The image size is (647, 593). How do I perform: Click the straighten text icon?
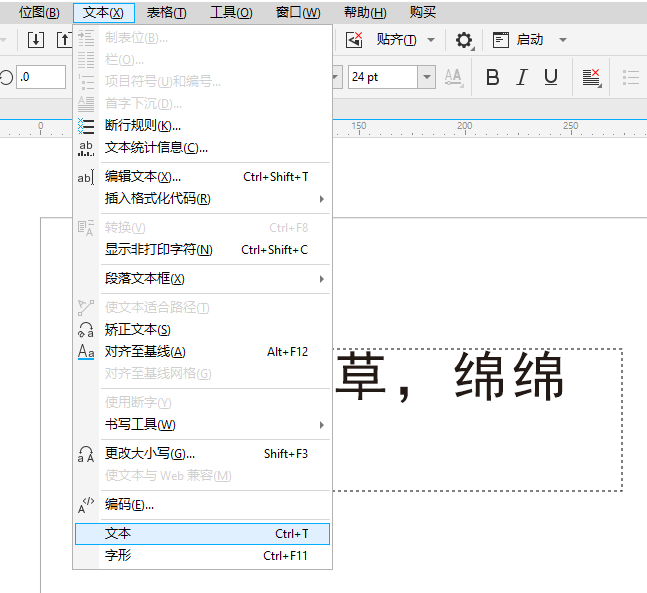click(x=86, y=330)
